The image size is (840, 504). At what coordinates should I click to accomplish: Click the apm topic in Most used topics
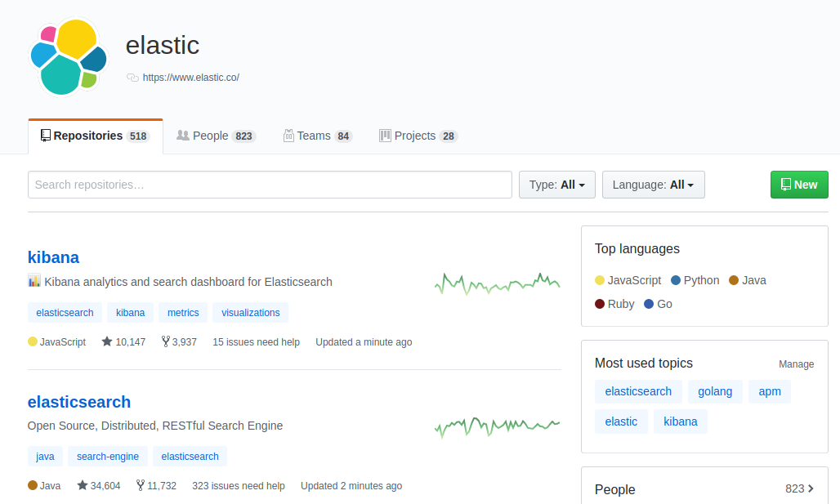[769, 391]
